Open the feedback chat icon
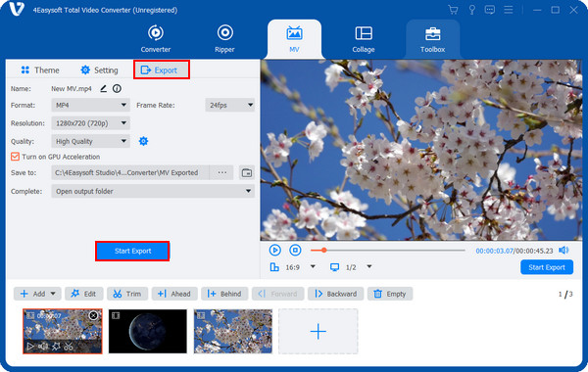The width and height of the screenshot is (588, 372). point(490,10)
